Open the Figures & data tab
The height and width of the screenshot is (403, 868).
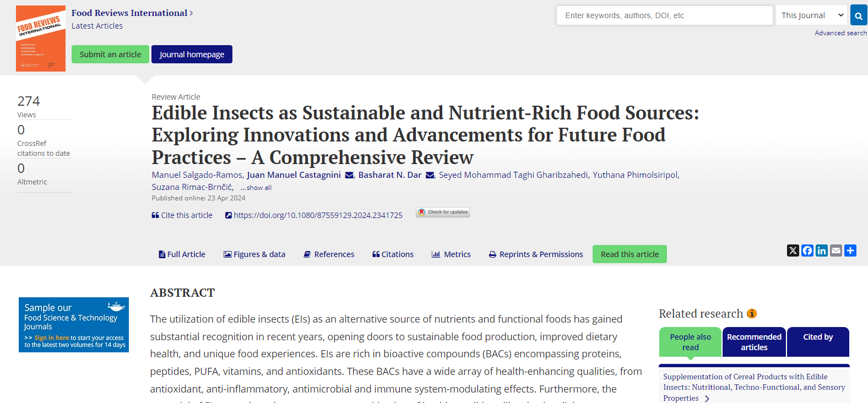pos(254,254)
